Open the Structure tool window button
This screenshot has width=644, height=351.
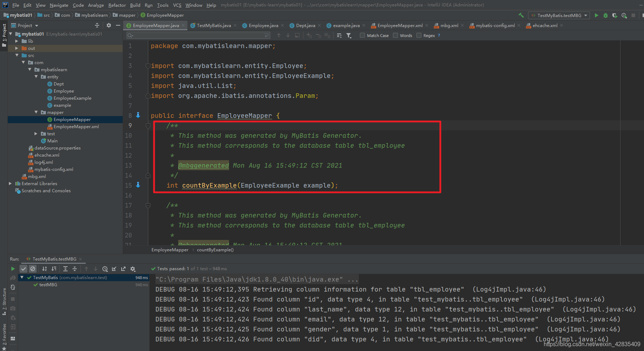click(4, 302)
